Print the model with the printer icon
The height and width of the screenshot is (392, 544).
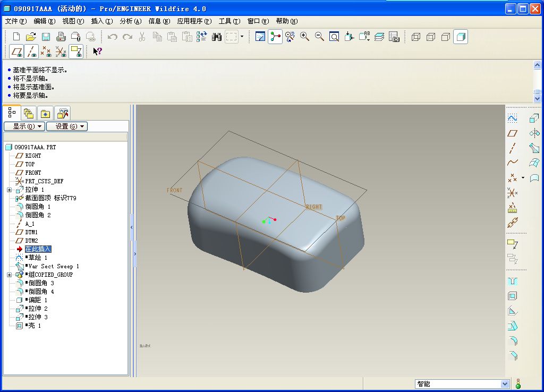point(61,37)
